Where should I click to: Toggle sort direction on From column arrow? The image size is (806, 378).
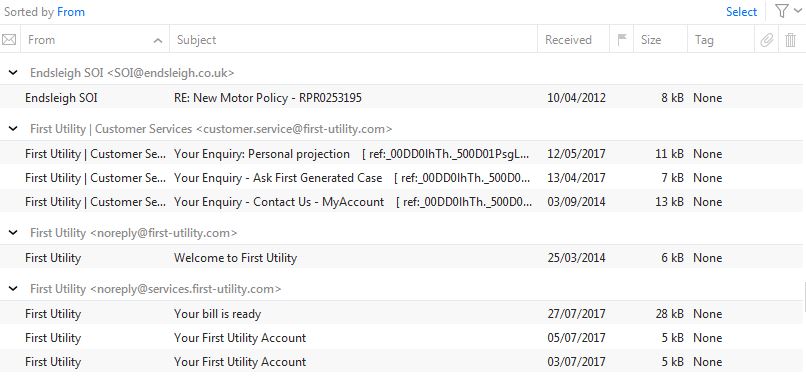[158, 41]
